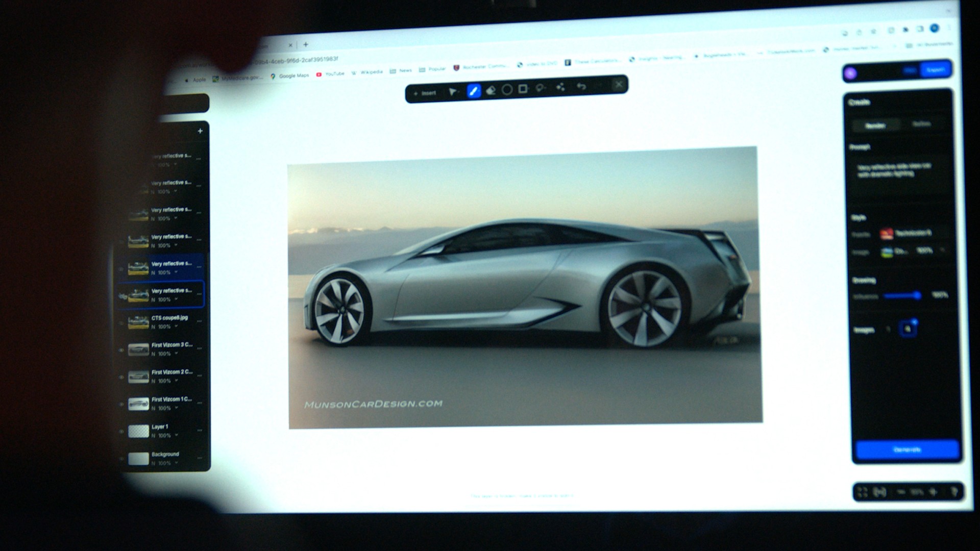Select the Eraser tool
The height and width of the screenshot is (551, 980).
click(x=491, y=90)
